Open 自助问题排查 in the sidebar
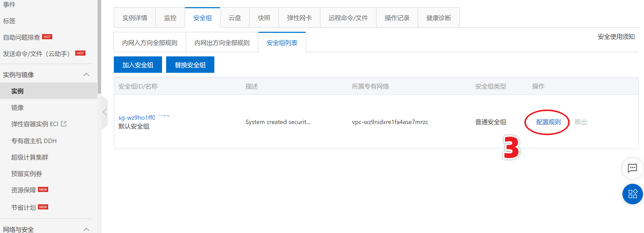The image size is (644, 233). [x=22, y=37]
